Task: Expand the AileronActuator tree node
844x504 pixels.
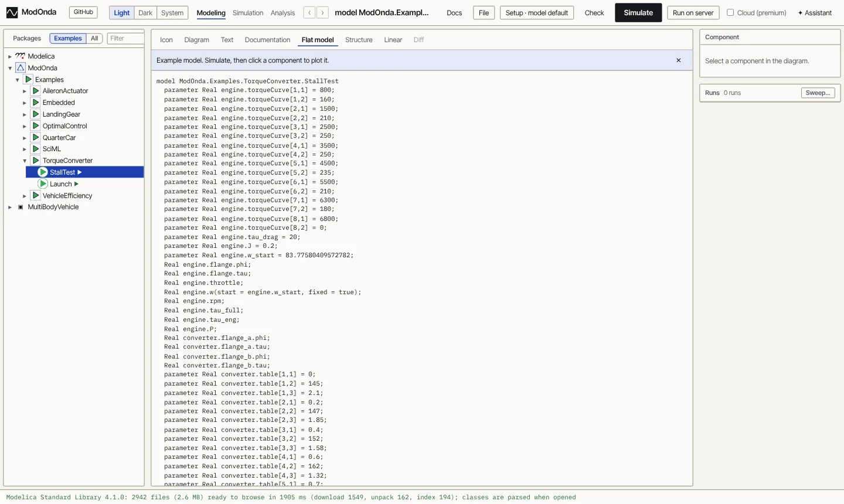Action: pyautogui.click(x=25, y=91)
